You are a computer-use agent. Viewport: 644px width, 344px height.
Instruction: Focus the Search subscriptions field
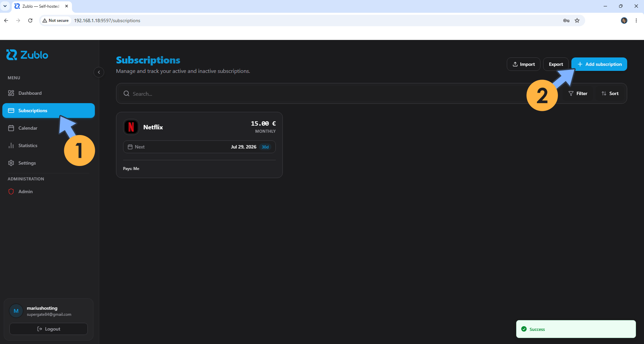[x=323, y=94]
